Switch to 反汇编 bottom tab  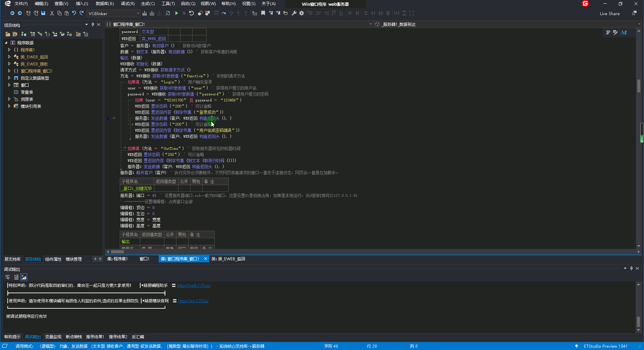pos(138,337)
